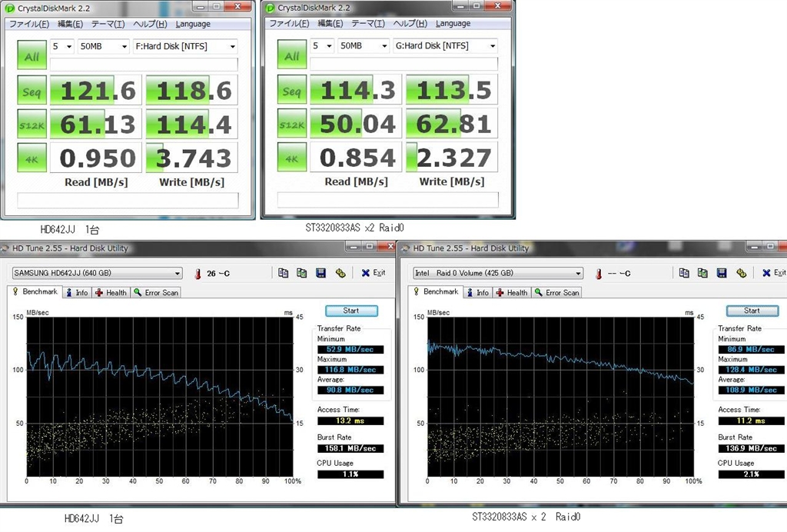
Task: Run the 4K test in the F: drive CrystalDiskMark window
Action: [x=32, y=158]
